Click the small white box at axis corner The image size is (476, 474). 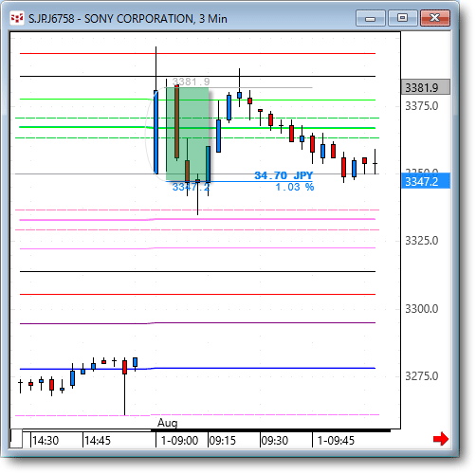[x=16, y=439]
